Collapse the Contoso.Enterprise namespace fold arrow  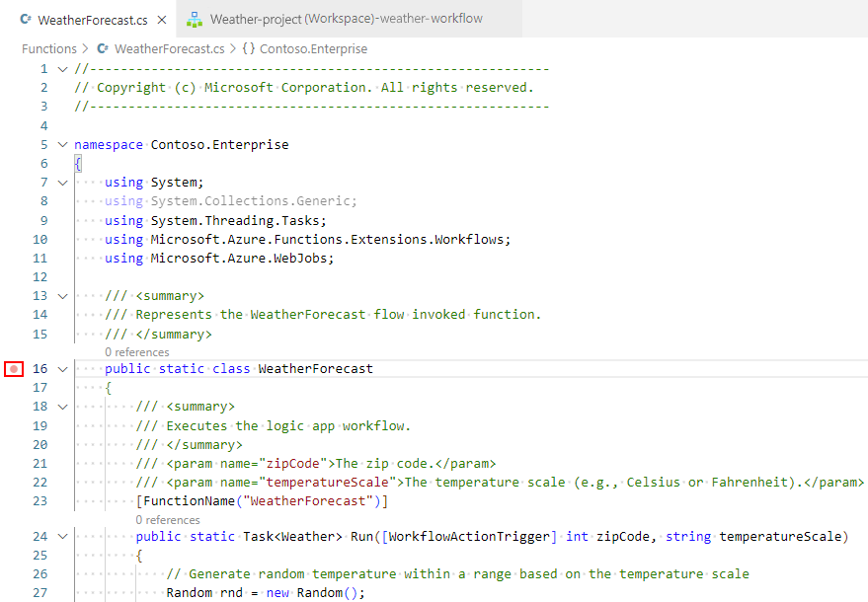point(62,143)
